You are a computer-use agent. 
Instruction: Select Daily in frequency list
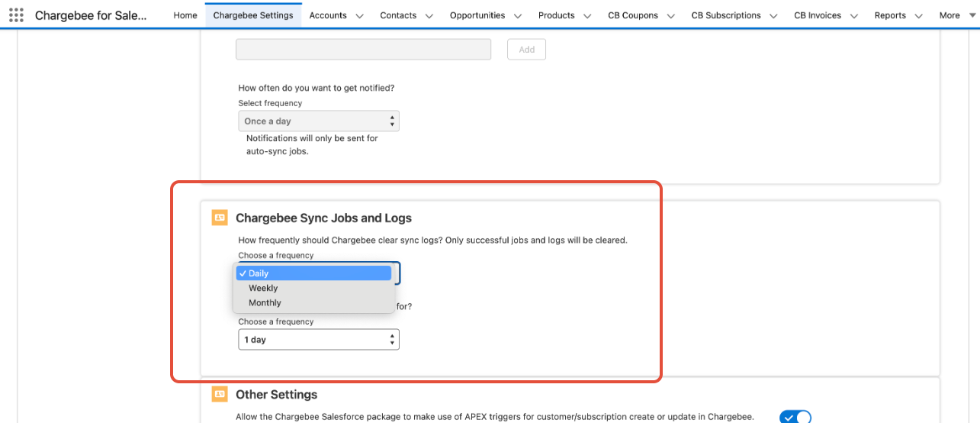(x=314, y=273)
